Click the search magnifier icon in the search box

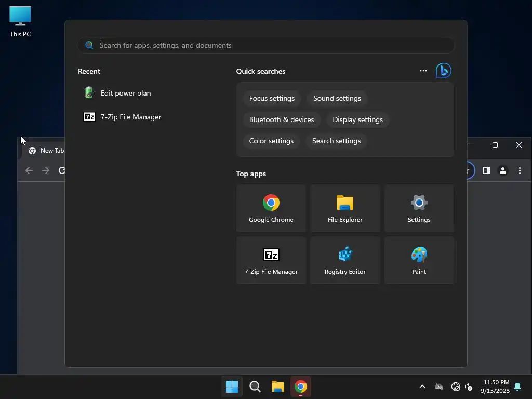[x=89, y=45]
